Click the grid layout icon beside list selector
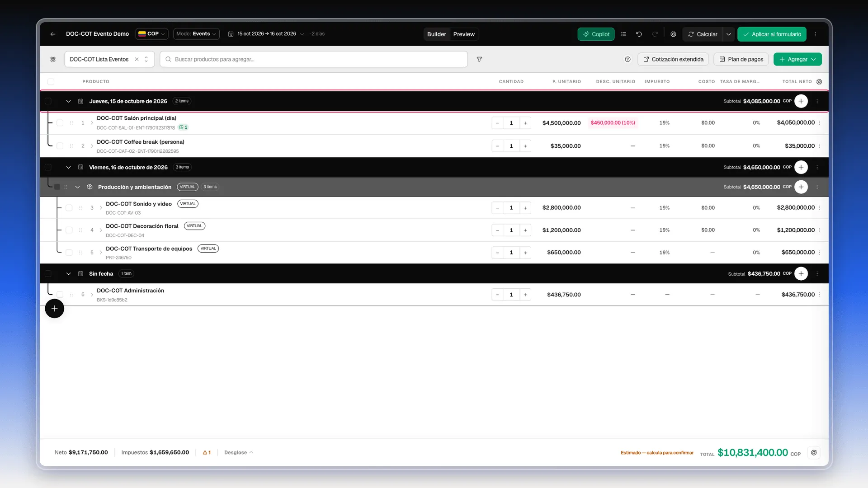868x488 pixels. pyautogui.click(x=53, y=59)
